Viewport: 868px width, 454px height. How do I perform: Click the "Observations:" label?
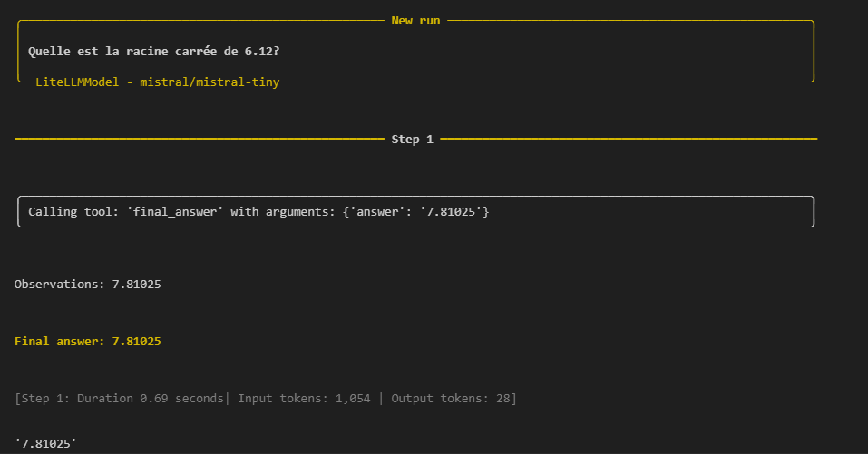[59, 284]
